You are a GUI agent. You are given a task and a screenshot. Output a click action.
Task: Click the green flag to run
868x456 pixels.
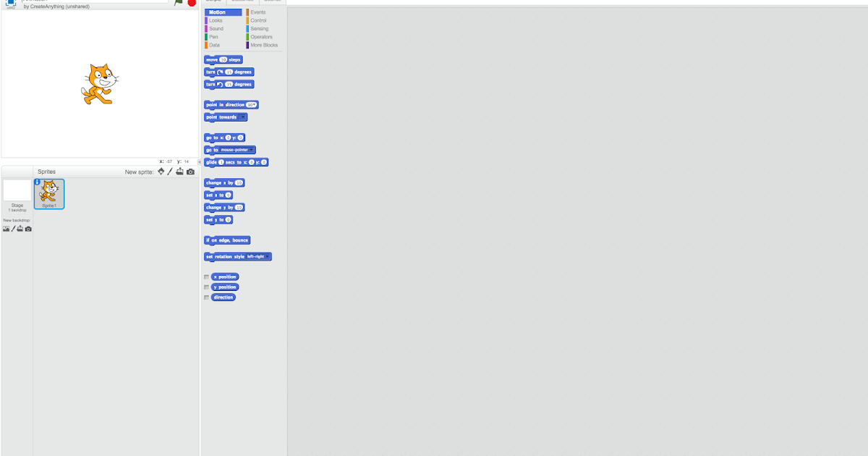click(x=178, y=3)
